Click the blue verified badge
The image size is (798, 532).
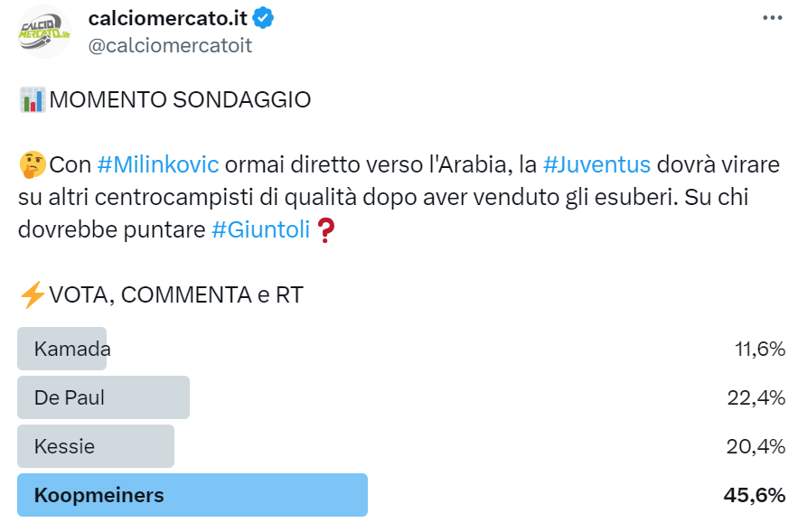tap(264, 17)
